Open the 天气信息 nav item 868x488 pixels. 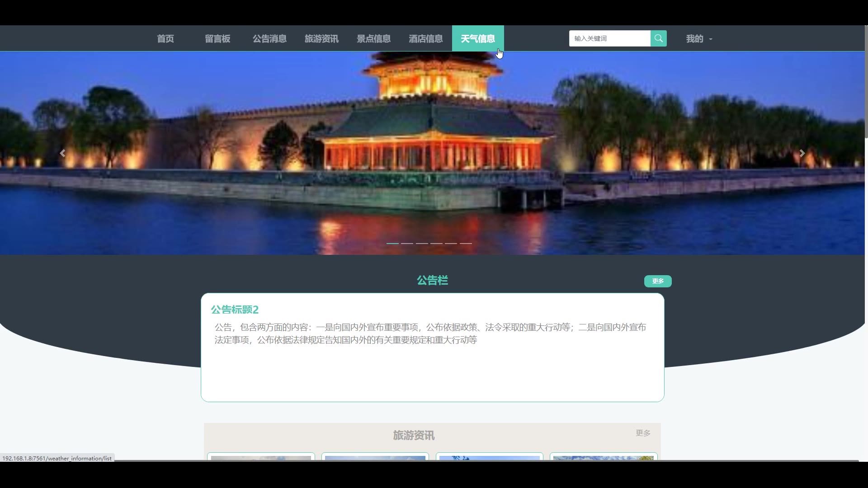click(x=478, y=38)
